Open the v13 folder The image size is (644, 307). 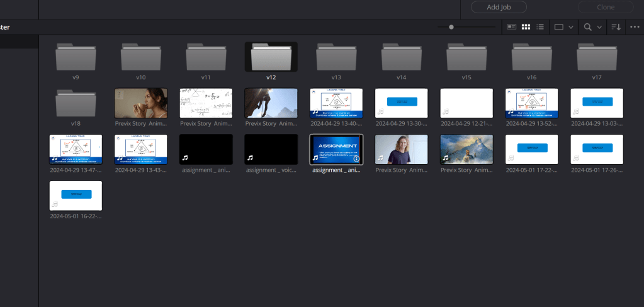[x=336, y=57]
